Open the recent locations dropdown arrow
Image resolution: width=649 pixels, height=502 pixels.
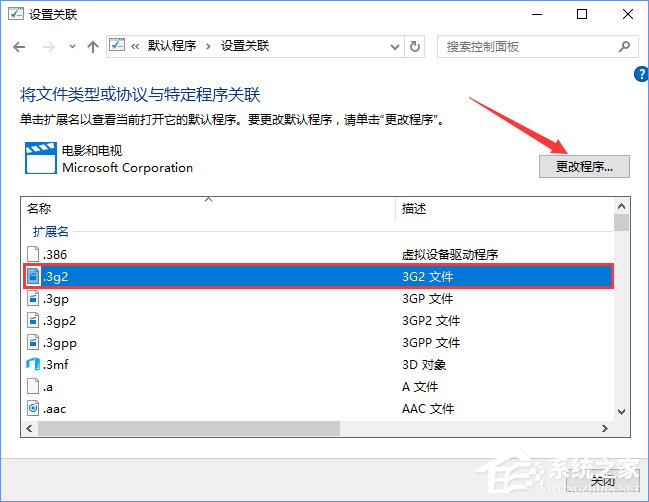tap(72, 46)
